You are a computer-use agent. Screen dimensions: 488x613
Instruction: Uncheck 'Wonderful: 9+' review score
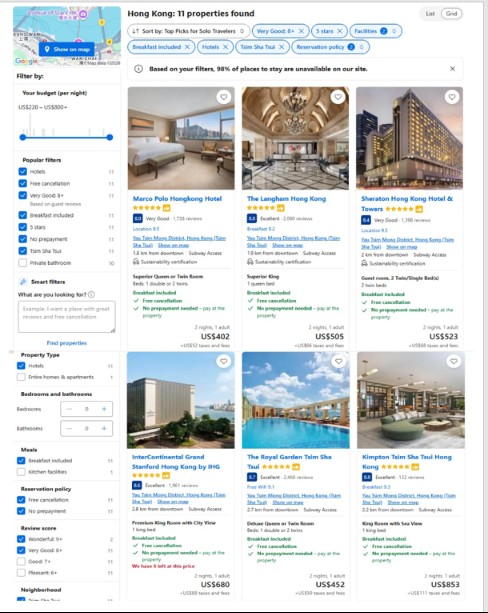coord(21,539)
